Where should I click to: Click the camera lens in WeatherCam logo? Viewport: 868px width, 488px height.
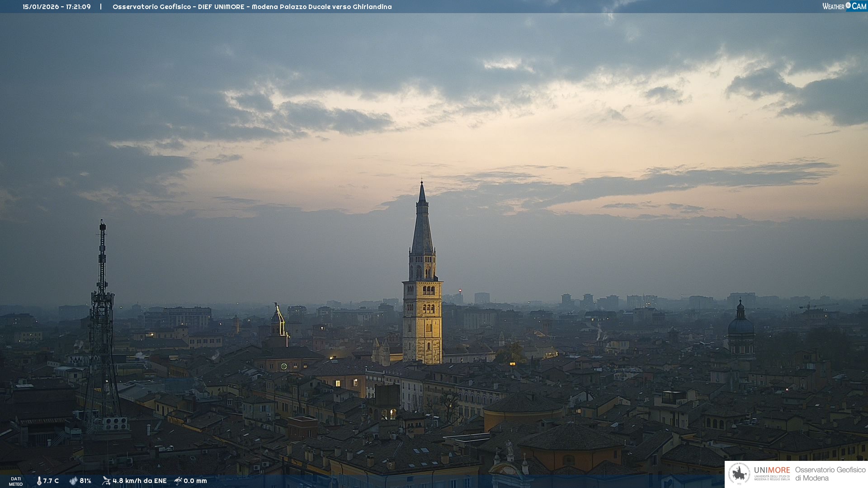pyautogui.click(x=848, y=6)
